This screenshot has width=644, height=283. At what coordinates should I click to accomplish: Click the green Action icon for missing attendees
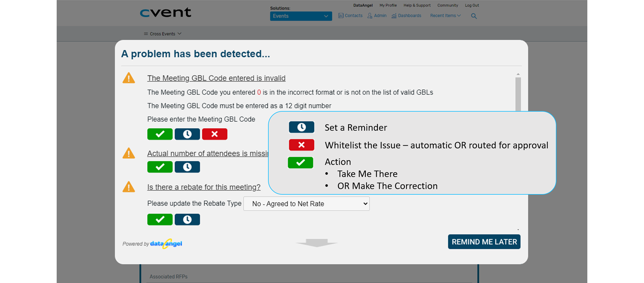160,167
